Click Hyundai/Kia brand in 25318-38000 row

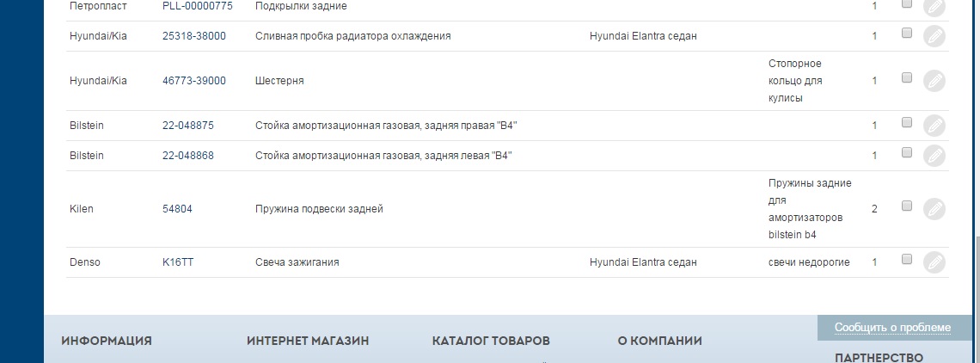click(98, 36)
